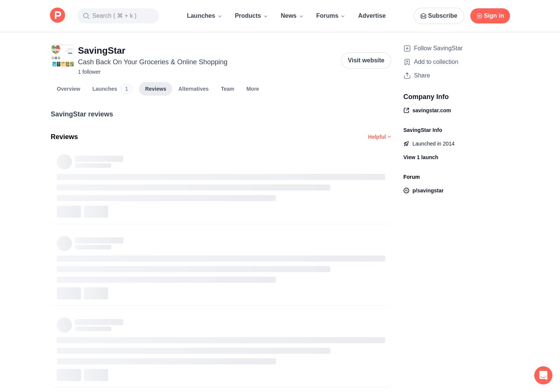Screen dimensions: 560x392
Task: Expand the Launches dropdown menu
Action: [x=204, y=16]
